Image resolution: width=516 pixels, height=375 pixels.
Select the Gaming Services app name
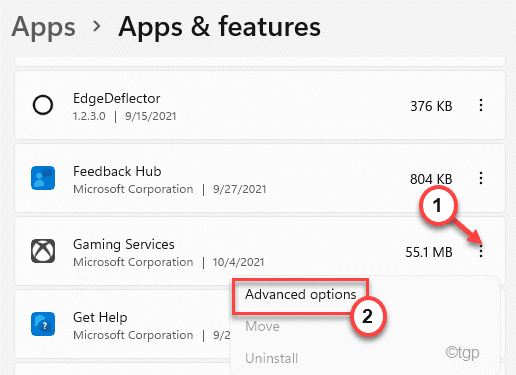point(124,245)
